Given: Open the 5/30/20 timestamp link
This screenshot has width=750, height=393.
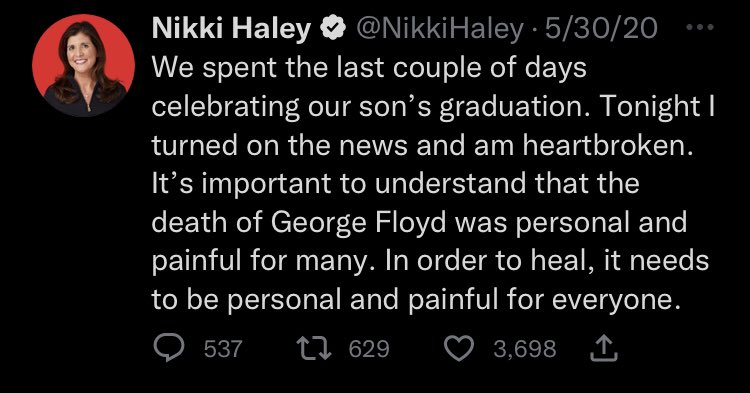Looking at the screenshot, I should point(601,29).
